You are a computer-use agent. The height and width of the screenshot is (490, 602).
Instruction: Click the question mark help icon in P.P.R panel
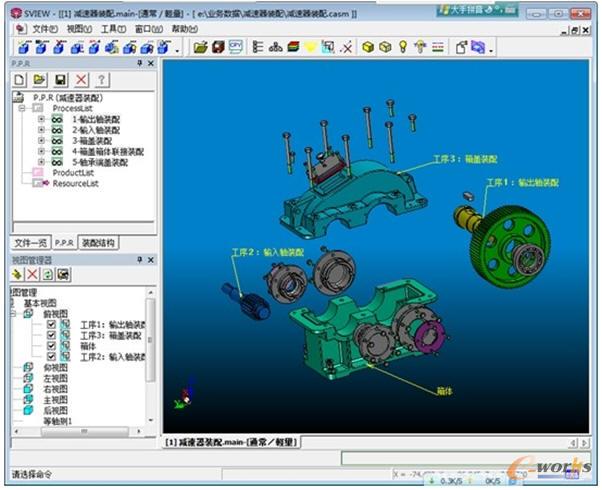pos(101,79)
